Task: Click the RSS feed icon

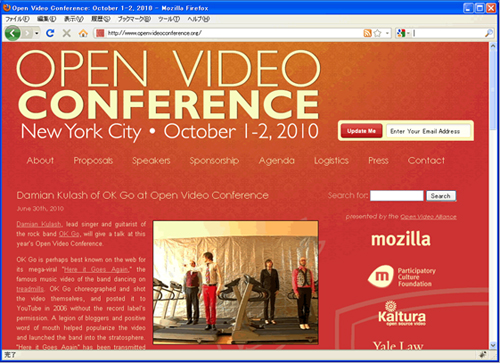Action: coord(367,33)
